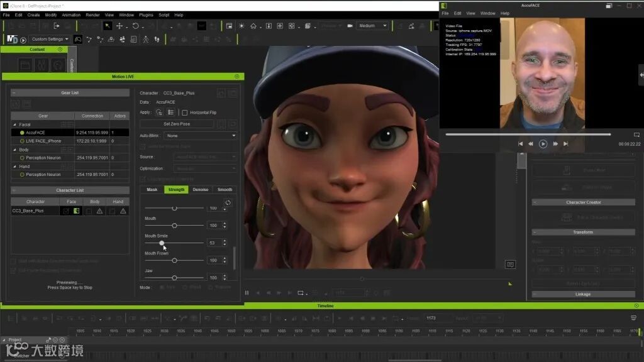Screen dimensions: 644x362
Task: Open the Custom Settings dropdown
Action: coord(50,40)
